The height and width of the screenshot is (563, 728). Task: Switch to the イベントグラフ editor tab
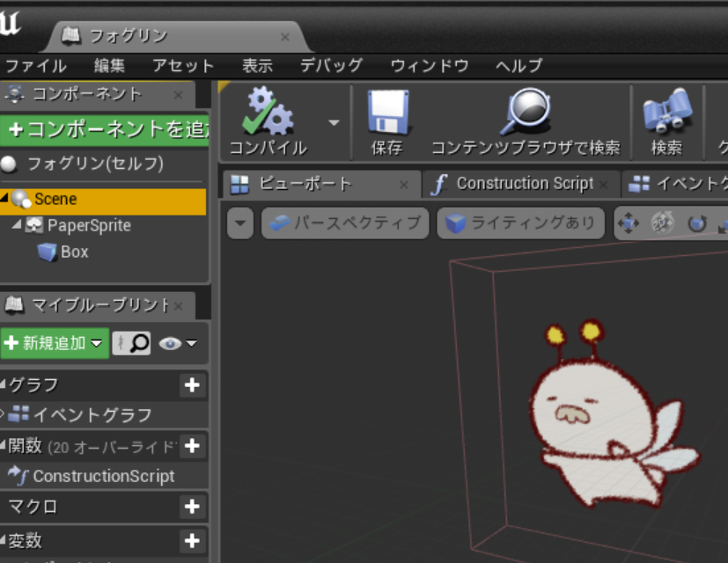tap(676, 184)
